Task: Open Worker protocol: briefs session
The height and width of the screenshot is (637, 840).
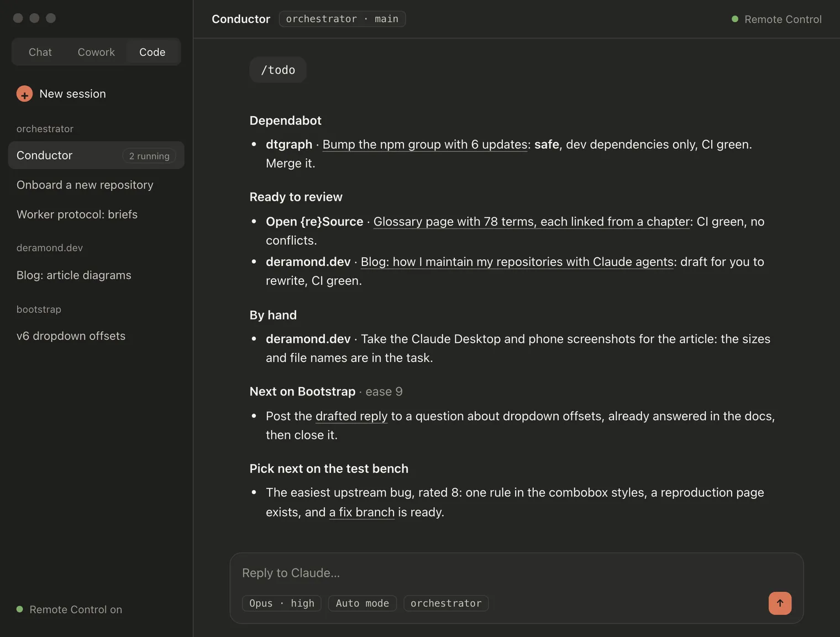Action: tap(96, 215)
